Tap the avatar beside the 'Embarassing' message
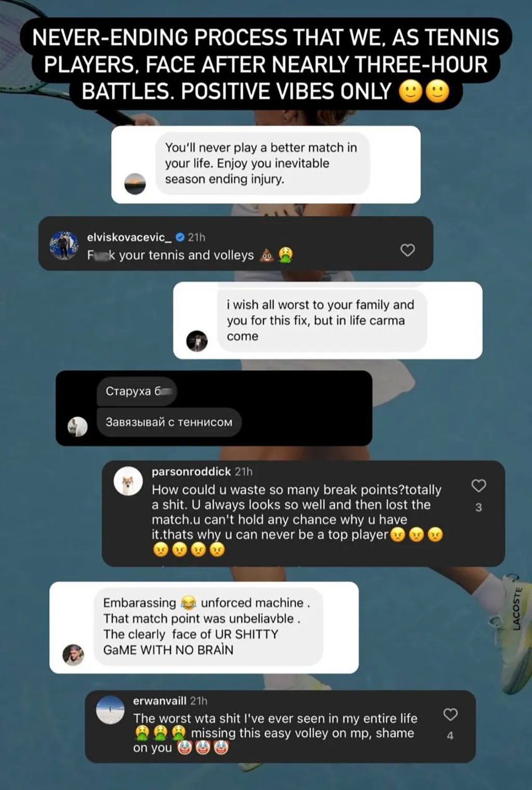Image resolution: width=532 pixels, height=790 pixels. (x=73, y=655)
